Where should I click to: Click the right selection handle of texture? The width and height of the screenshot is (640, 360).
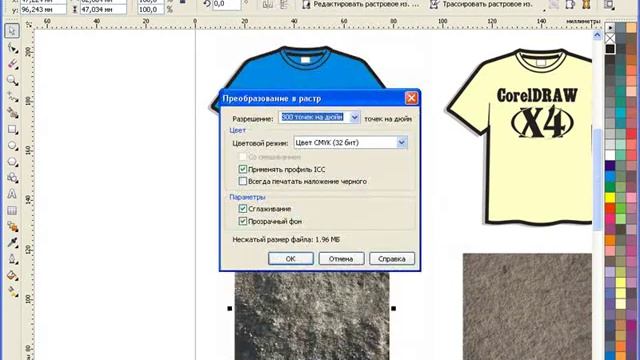393,308
